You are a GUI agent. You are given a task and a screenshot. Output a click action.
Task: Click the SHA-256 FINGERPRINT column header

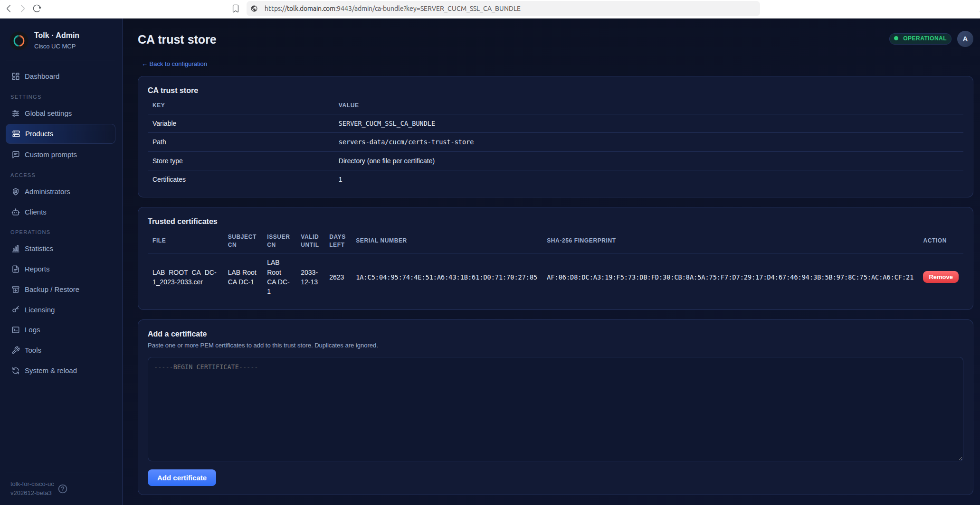(x=581, y=241)
